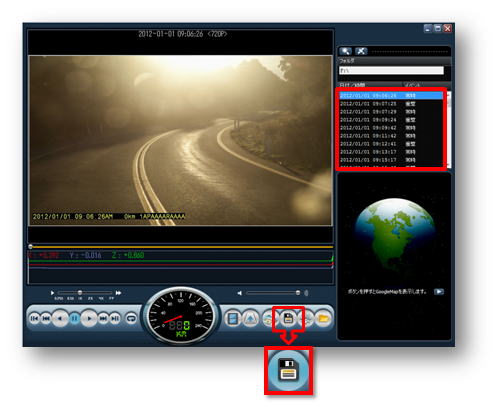Click the playback speed slider knob
This screenshot has height=405, width=497.
(x=80, y=292)
